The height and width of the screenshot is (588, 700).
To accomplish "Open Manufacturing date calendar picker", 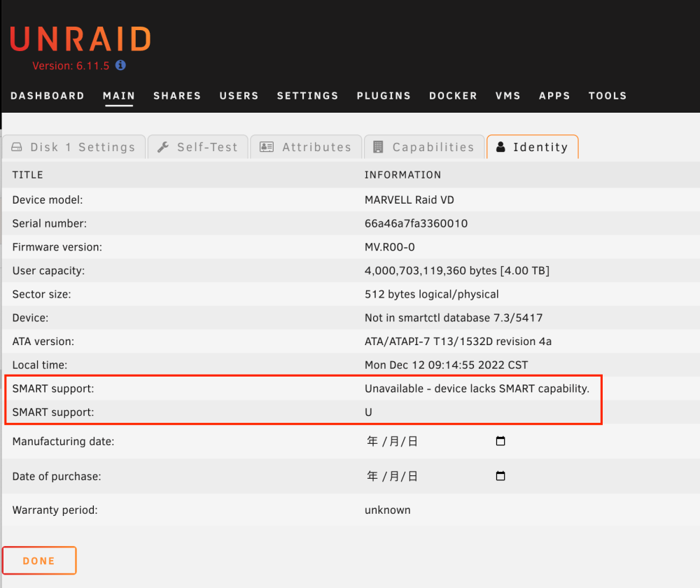I will coord(500,441).
